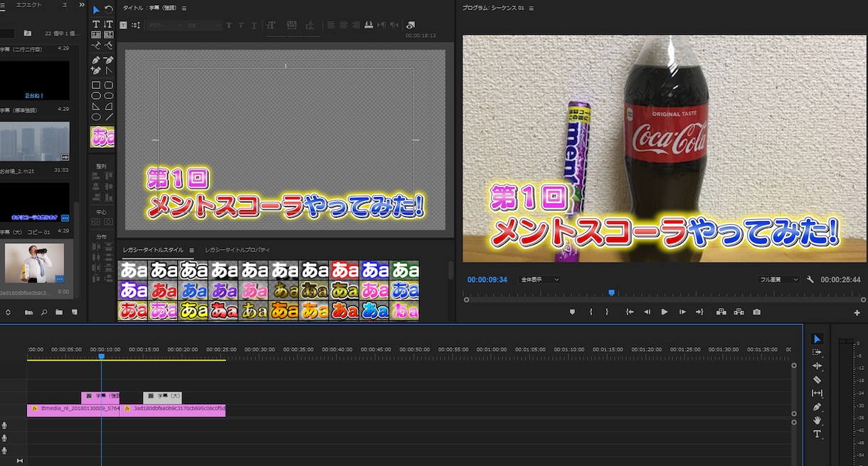Image resolution: width=868 pixels, height=466 pixels.
Task: Click the current style preview swatch
Action: 102,137
